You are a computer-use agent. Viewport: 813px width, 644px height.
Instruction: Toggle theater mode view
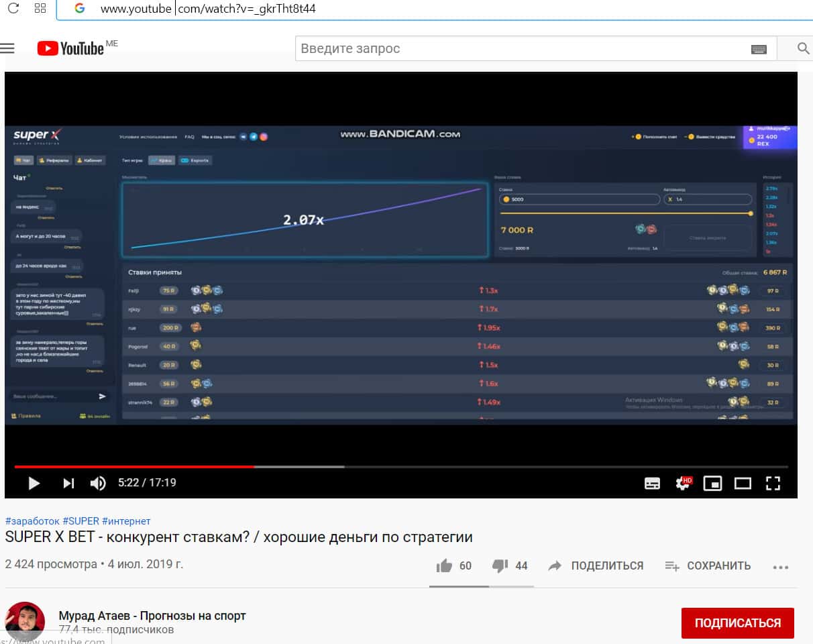click(743, 483)
